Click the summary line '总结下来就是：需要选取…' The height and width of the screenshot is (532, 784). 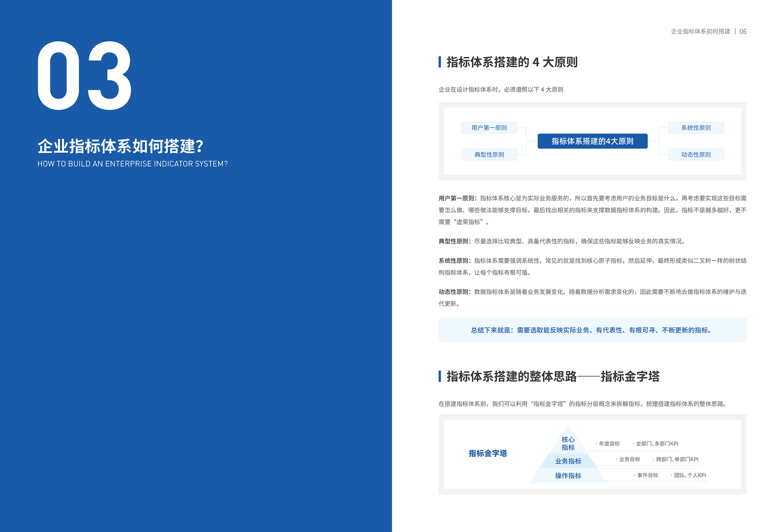(x=592, y=330)
